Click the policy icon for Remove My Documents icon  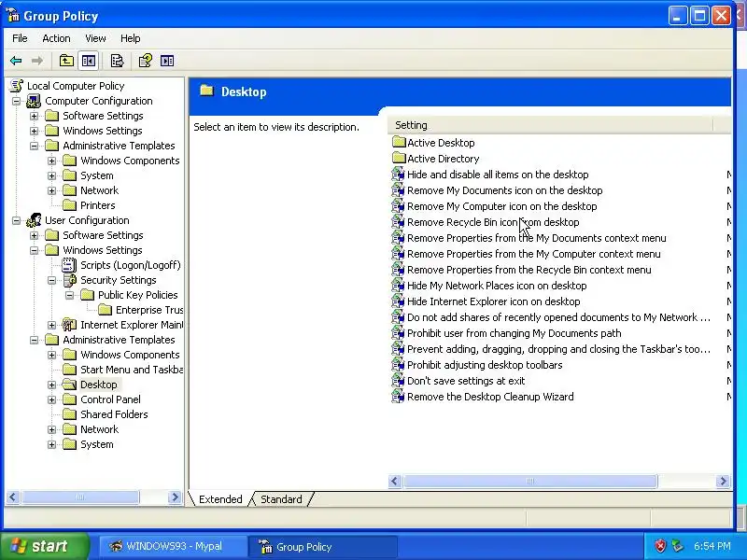point(398,190)
